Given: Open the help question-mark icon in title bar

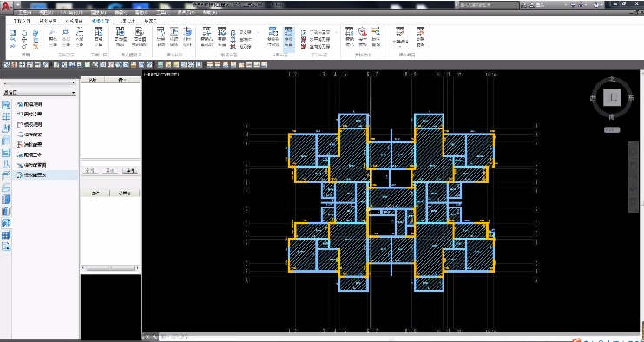Looking at the screenshot, I should click(596, 4).
